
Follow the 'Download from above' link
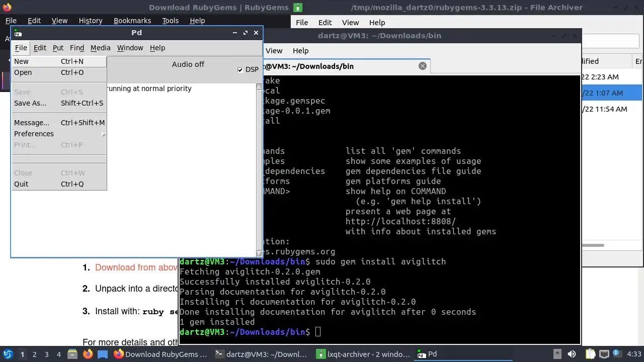(136, 267)
